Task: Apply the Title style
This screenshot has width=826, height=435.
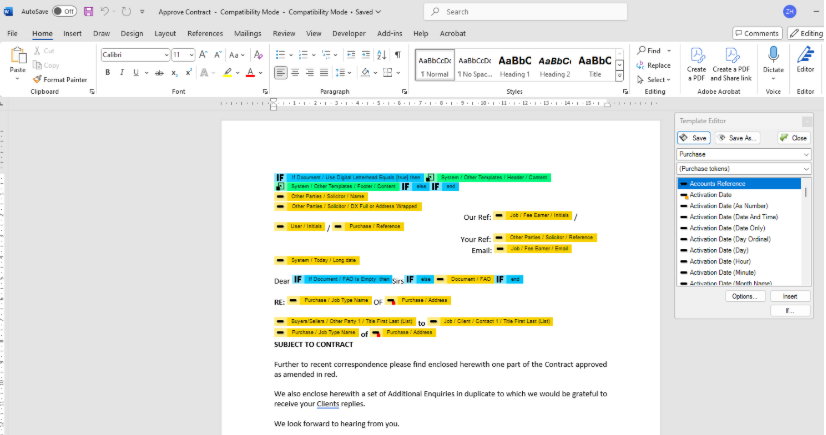Action: coord(594,65)
